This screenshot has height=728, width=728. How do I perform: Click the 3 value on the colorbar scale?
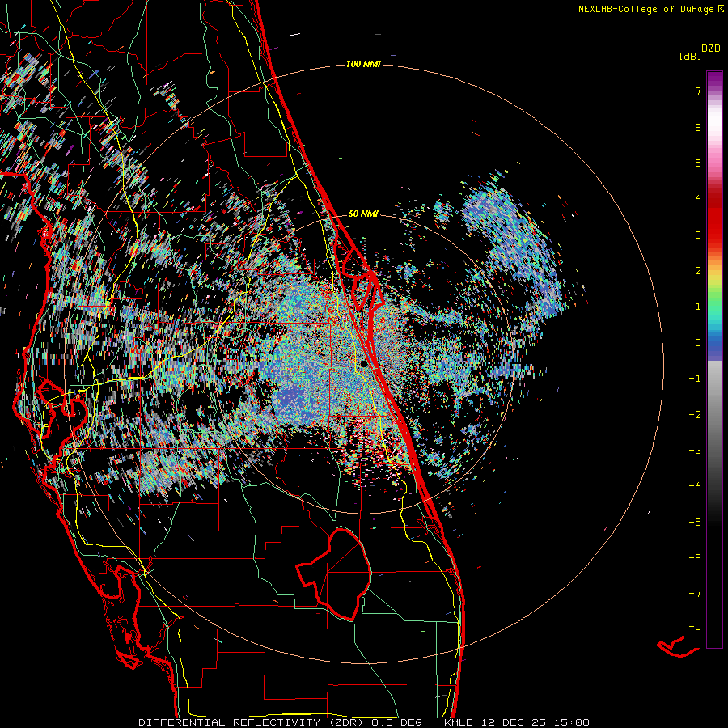pyautogui.click(x=698, y=235)
